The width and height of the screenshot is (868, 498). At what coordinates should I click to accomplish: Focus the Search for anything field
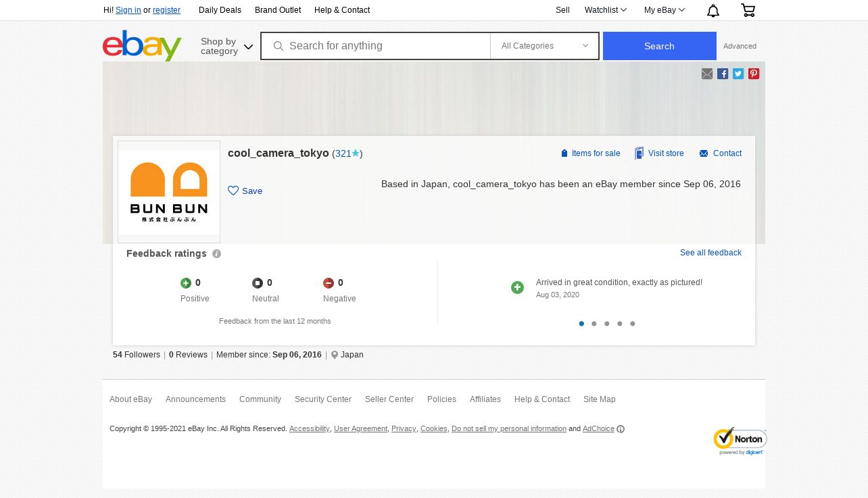[x=376, y=46]
